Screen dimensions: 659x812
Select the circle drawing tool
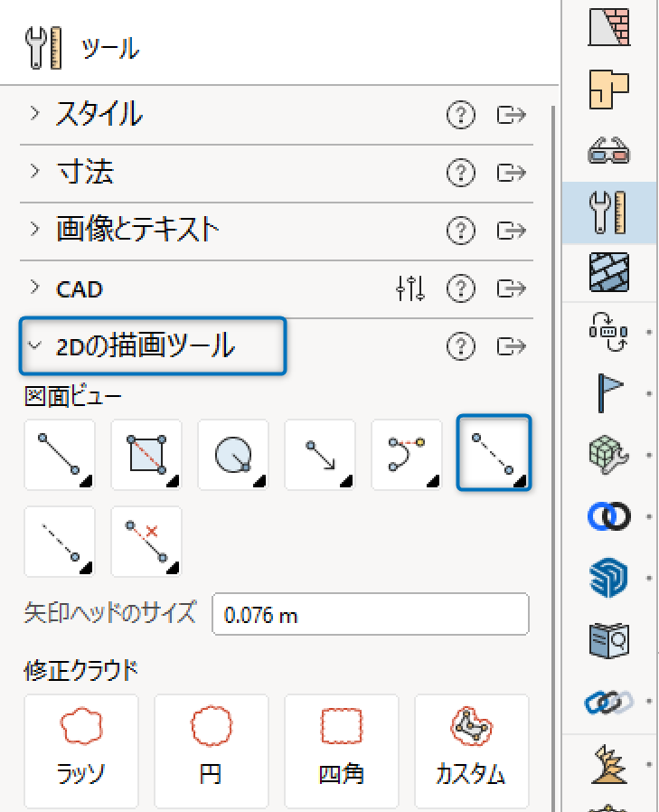pyautogui.click(x=233, y=454)
